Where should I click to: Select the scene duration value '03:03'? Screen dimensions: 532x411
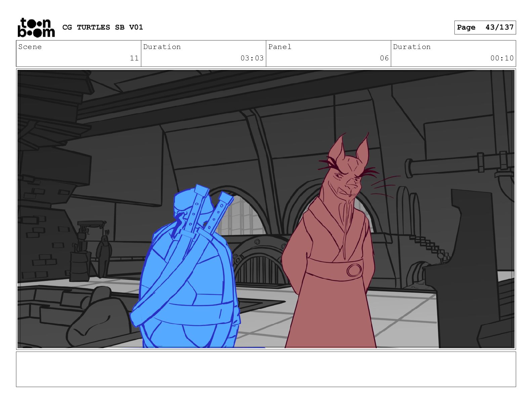point(252,58)
